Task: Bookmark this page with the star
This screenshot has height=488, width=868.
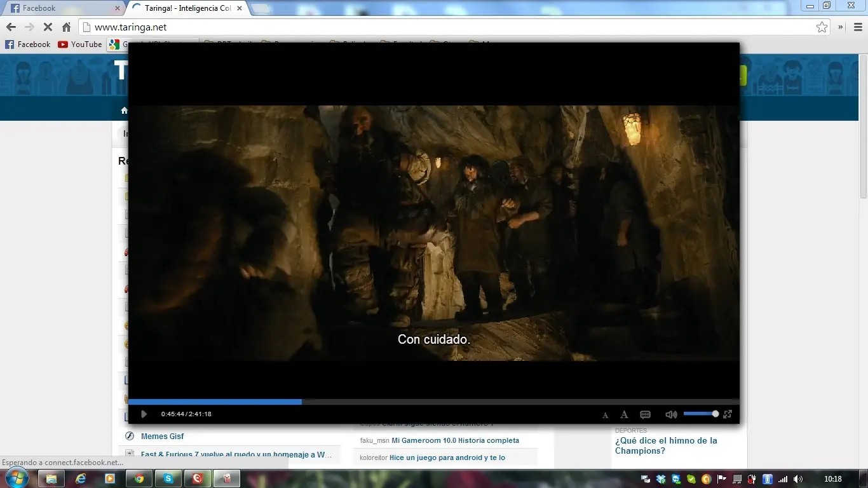Action: point(822,27)
